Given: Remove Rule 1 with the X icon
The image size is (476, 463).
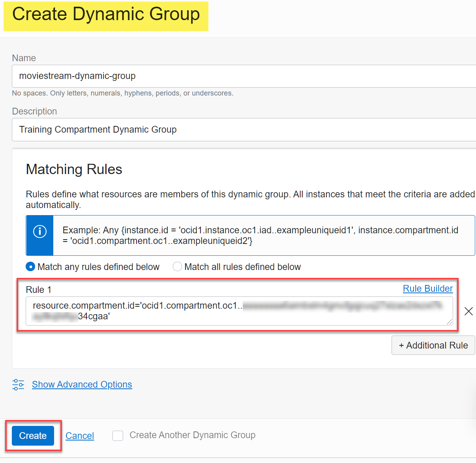Looking at the screenshot, I should 469,311.
